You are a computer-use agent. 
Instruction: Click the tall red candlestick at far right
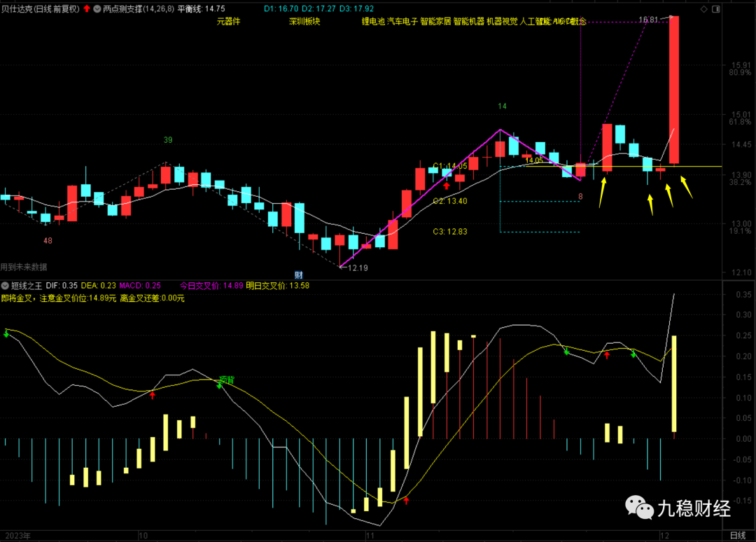point(674,90)
